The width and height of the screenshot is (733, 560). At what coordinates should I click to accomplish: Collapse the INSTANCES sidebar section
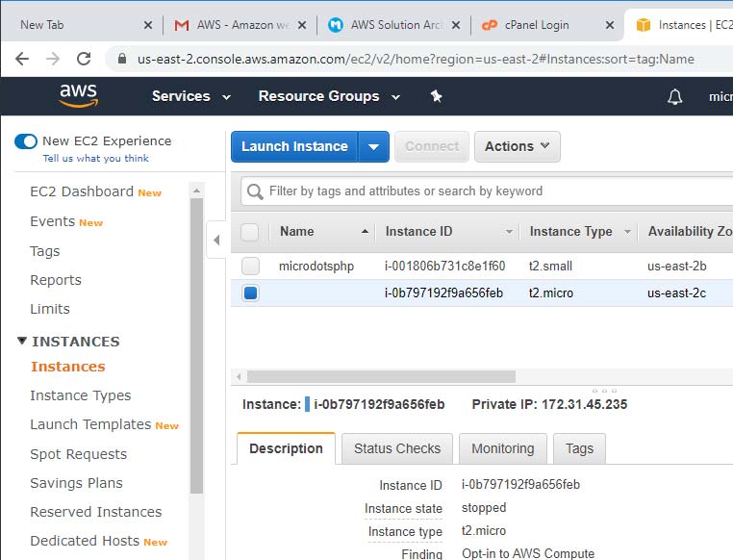tap(21, 341)
